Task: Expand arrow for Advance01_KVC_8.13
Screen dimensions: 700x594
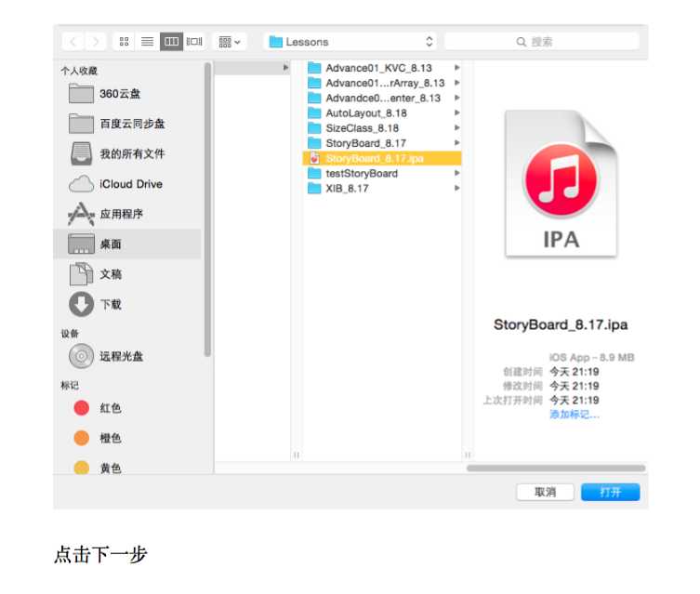Action: coord(456,68)
